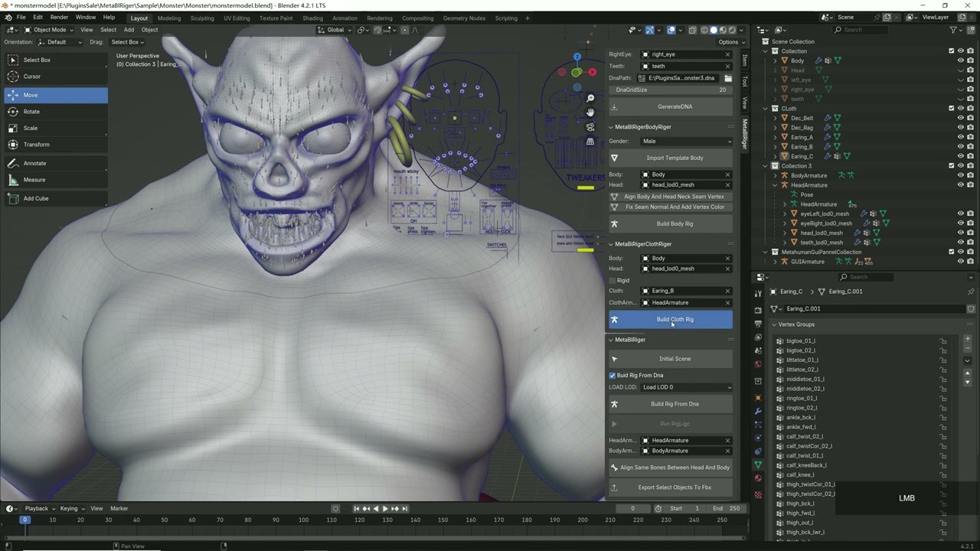Adjust DnaGridSize value field

(671, 90)
